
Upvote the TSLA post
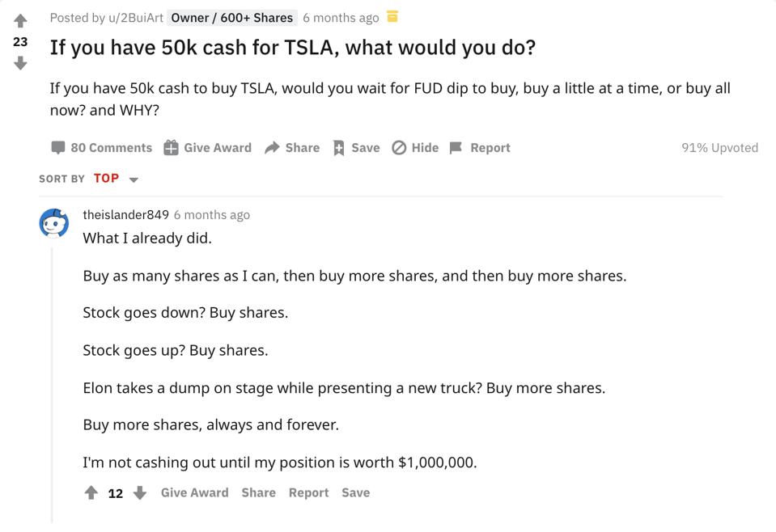pyautogui.click(x=20, y=21)
